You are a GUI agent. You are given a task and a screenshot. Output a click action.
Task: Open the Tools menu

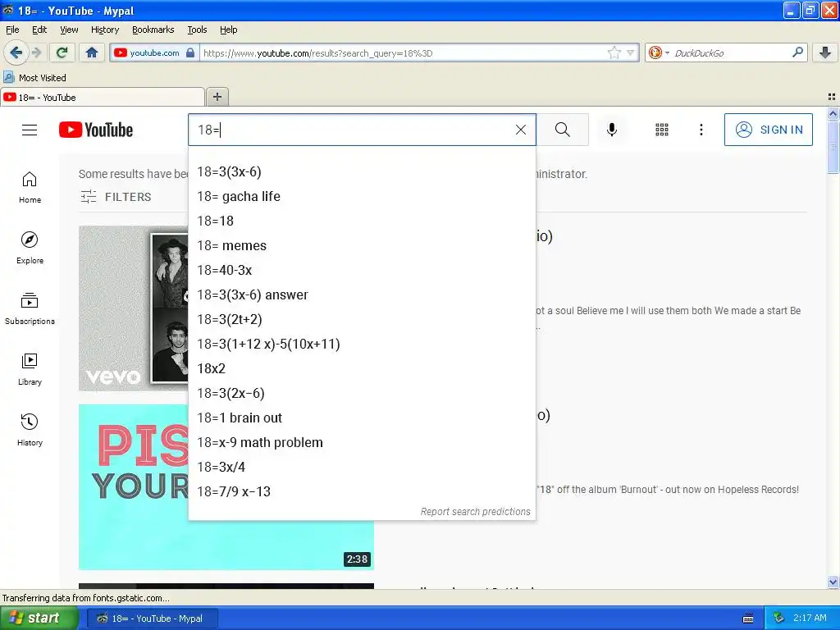(x=197, y=30)
